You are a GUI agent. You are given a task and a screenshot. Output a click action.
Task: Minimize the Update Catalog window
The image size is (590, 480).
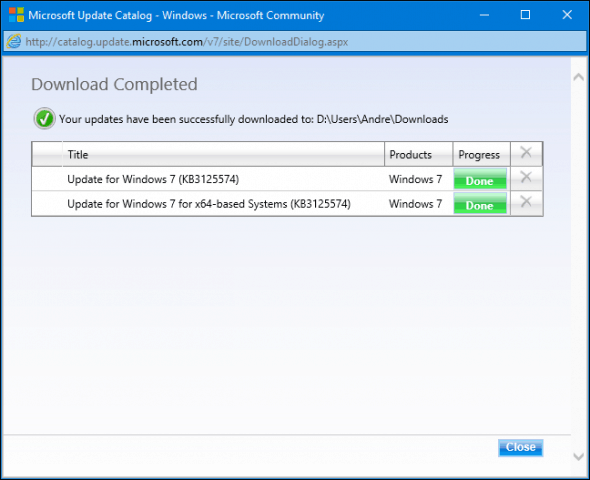tap(484, 15)
